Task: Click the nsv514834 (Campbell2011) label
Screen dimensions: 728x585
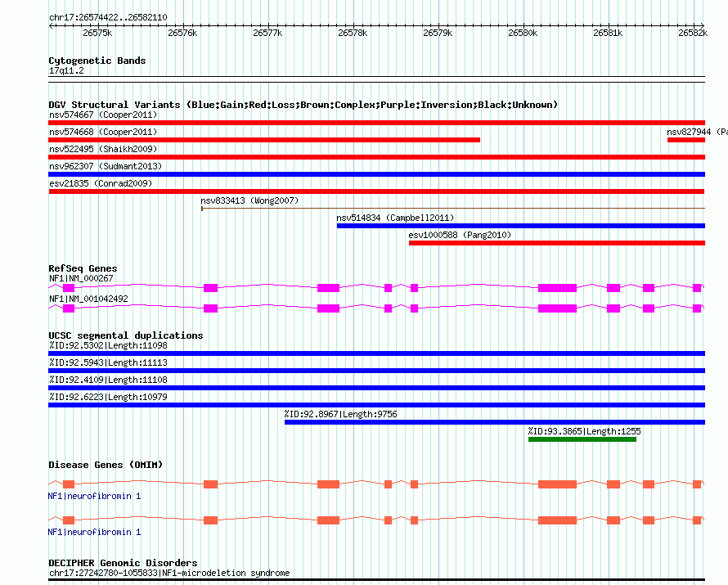Action: 395,218
